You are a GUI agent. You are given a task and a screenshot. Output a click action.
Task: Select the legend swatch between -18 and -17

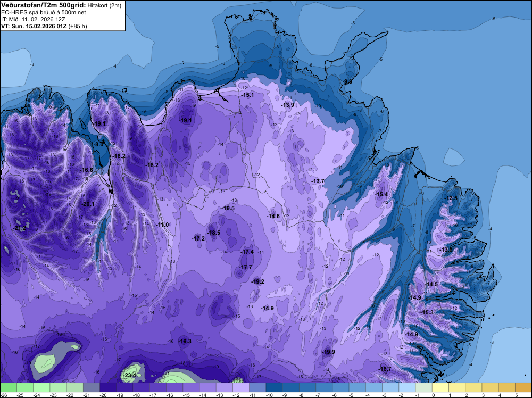point(142,388)
